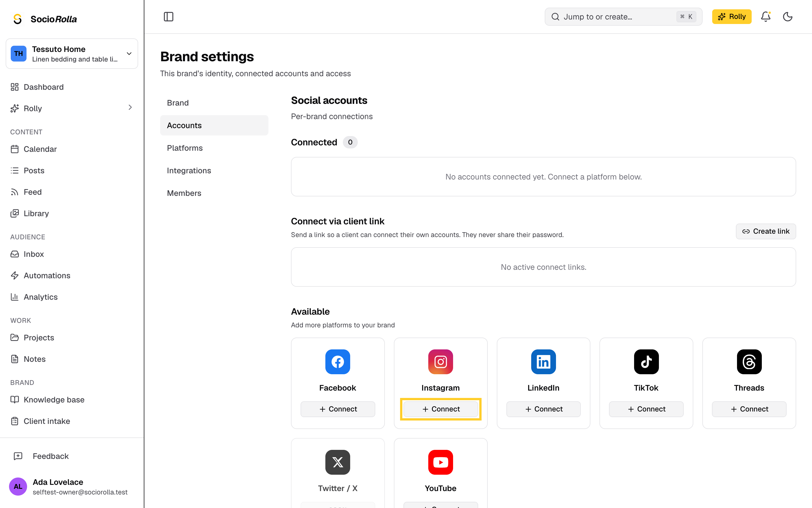Open Dashboard from the sidebar
Screen dimensions: 812x508
pyautogui.click(x=72, y=87)
